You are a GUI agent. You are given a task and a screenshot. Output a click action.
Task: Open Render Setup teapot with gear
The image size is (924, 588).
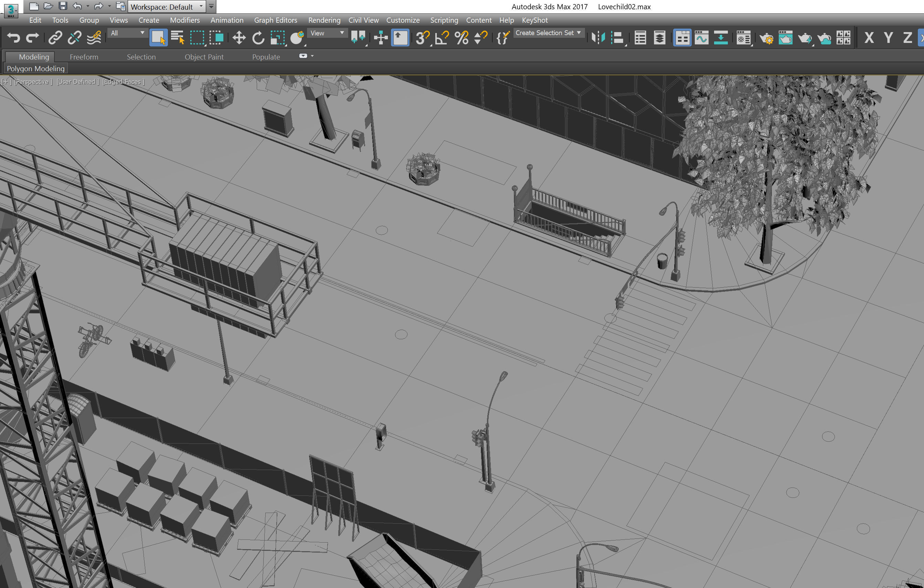766,38
